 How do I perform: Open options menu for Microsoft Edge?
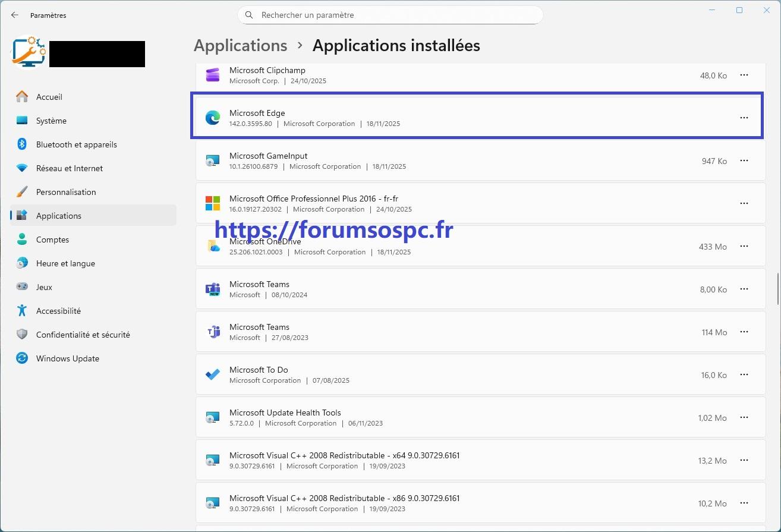[x=744, y=118]
